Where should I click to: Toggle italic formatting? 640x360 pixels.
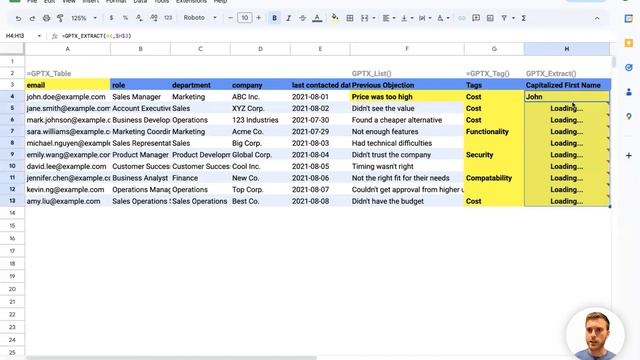(x=289, y=18)
